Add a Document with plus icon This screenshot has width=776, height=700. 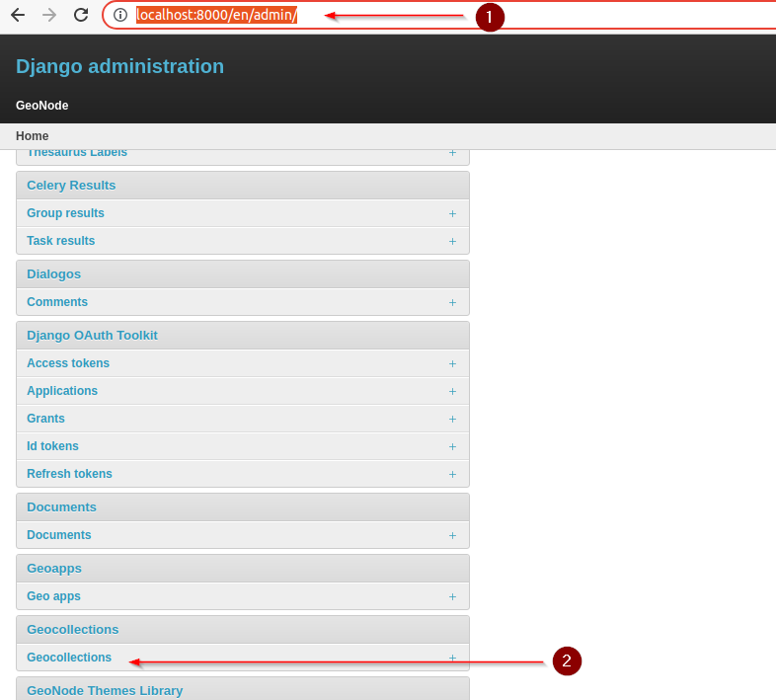click(x=452, y=536)
